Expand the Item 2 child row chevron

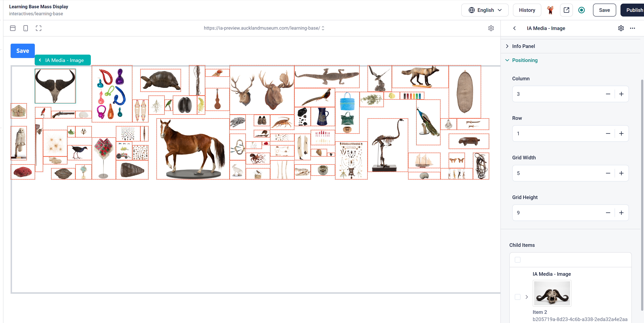click(527, 297)
